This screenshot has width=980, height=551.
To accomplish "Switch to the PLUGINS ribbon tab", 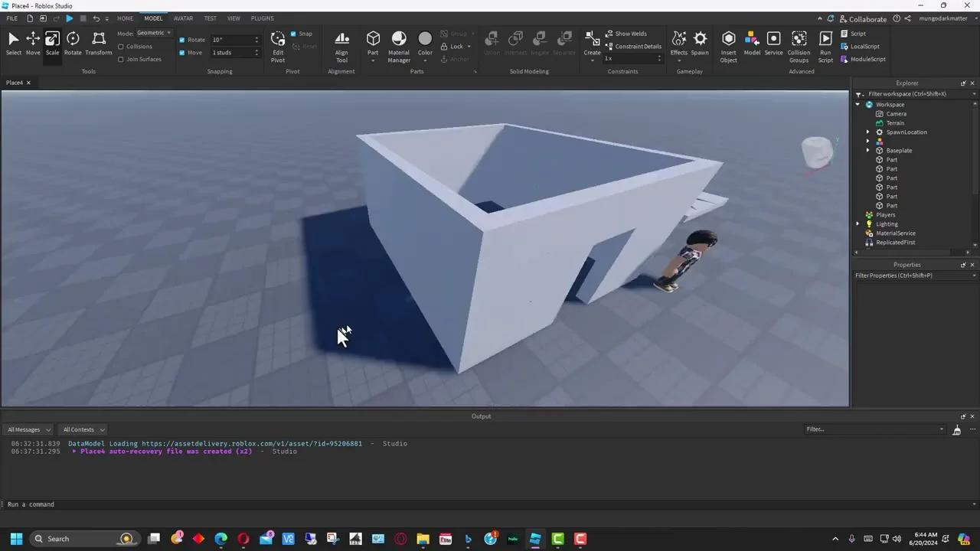I will coord(262,18).
